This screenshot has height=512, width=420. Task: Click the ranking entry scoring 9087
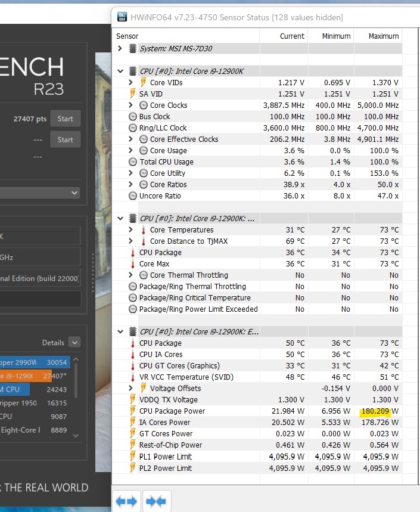pos(33,417)
